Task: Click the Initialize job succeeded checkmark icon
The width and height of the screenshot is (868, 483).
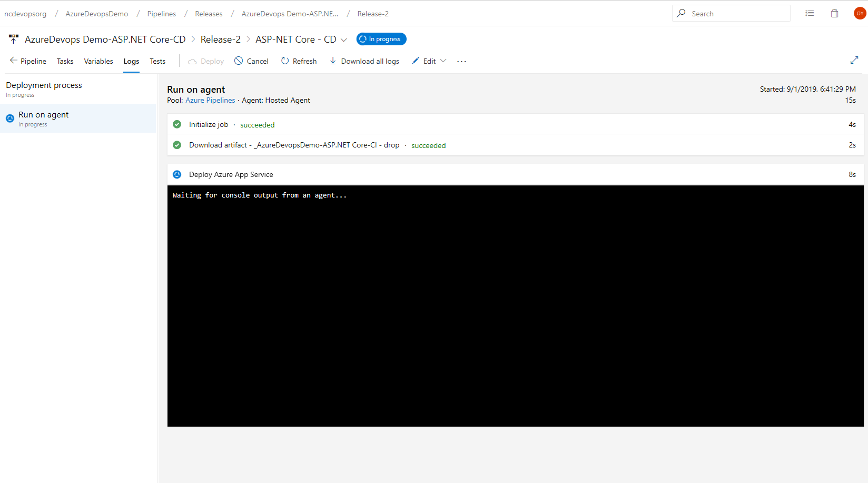Action: coord(177,124)
